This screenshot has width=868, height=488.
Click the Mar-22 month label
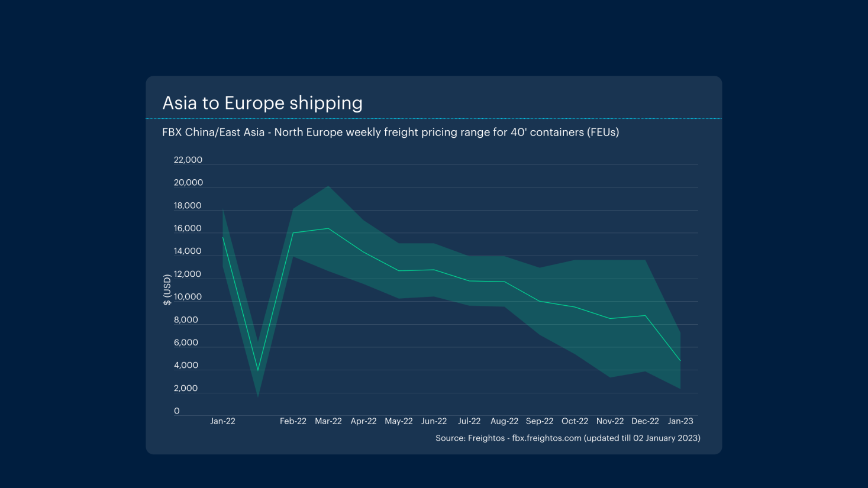point(328,421)
